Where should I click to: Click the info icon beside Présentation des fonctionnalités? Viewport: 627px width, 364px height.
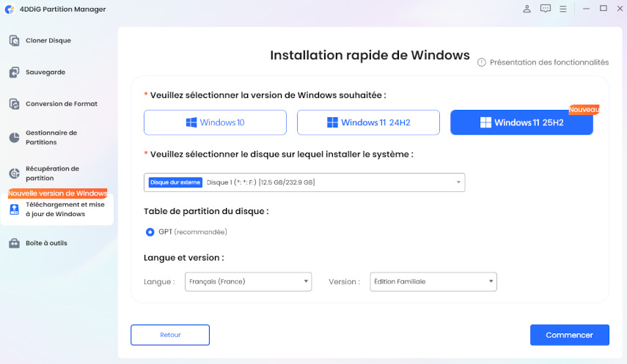(482, 62)
